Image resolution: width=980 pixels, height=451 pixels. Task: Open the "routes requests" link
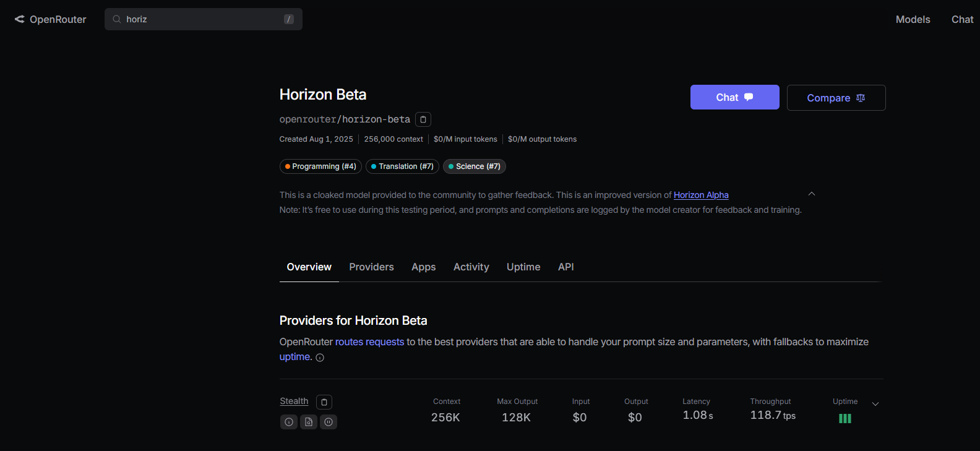(369, 341)
